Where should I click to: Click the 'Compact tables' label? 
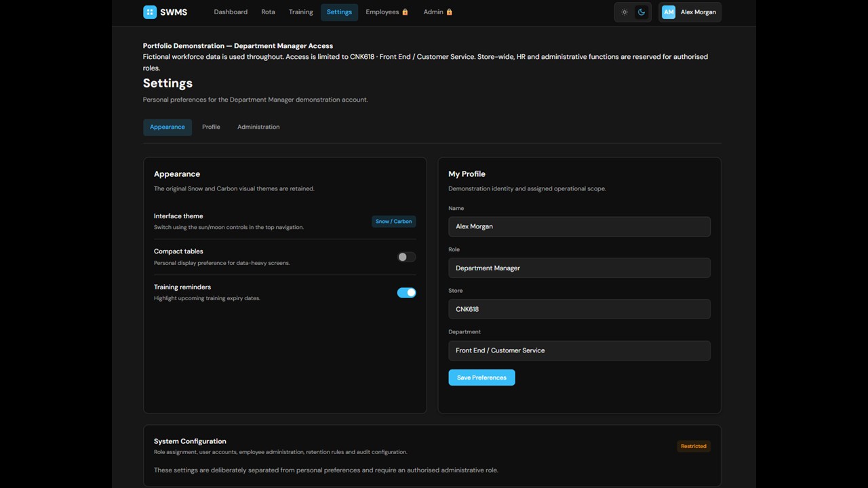[x=178, y=251]
